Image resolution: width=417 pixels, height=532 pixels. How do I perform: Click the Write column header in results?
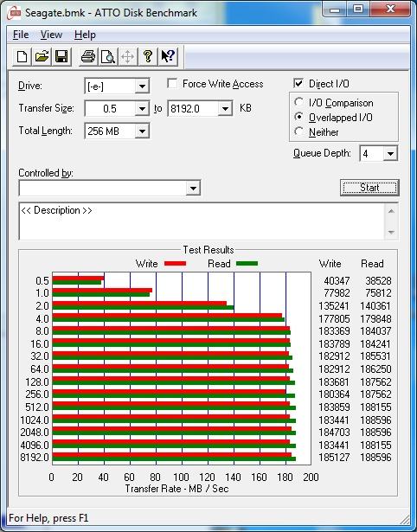click(330, 264)
